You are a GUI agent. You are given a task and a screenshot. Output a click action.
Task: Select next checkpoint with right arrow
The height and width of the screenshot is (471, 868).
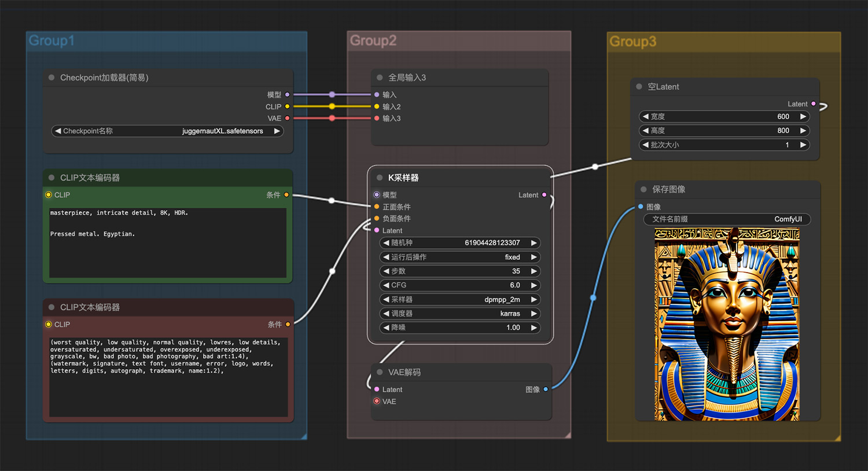click(x=277, y=131)
